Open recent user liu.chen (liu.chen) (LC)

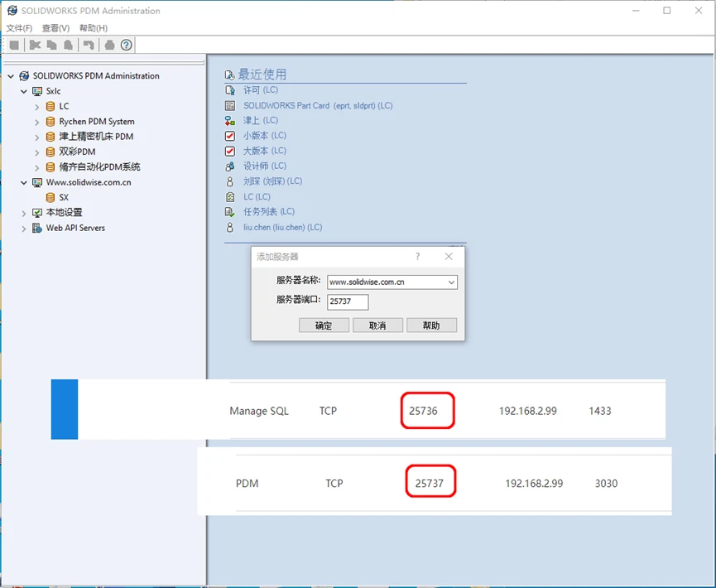click(282, 227)
